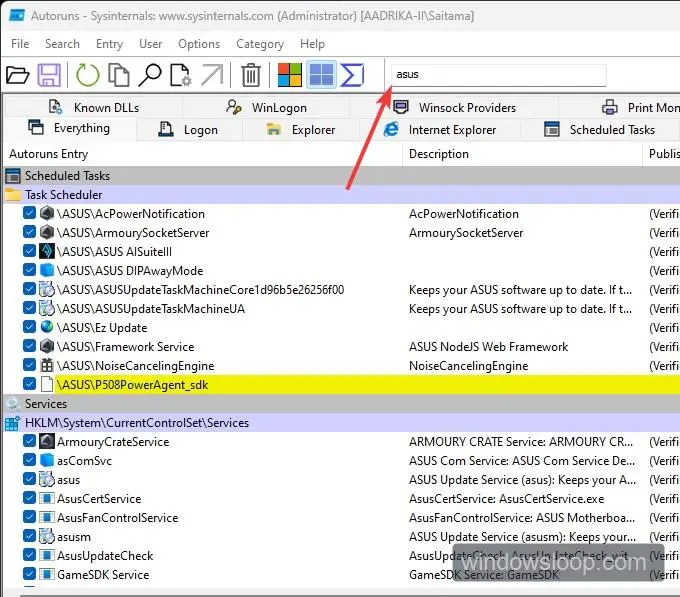
Task: Click the Save floppy disk icon
Action: pyautogui.click(x=49, y=75)
